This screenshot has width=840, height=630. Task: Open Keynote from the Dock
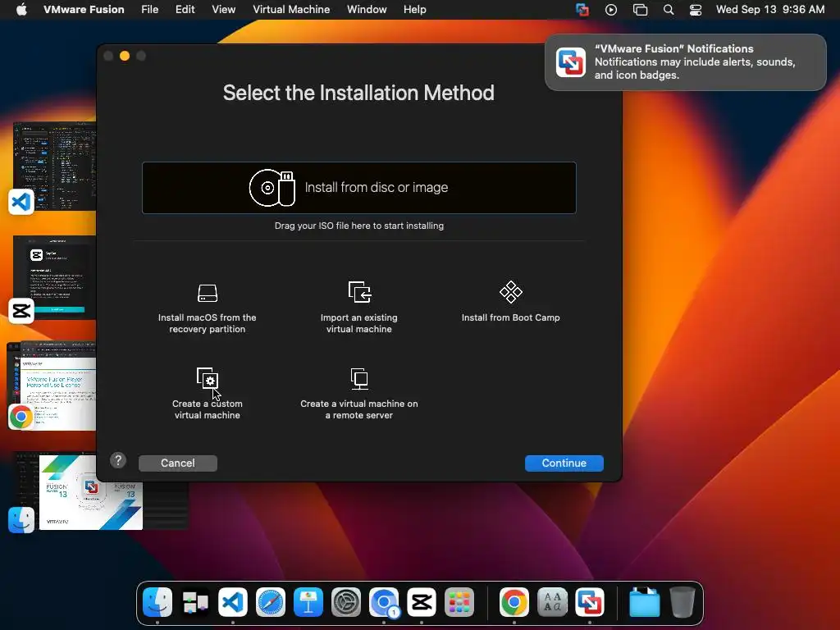[x=308, y=602]
